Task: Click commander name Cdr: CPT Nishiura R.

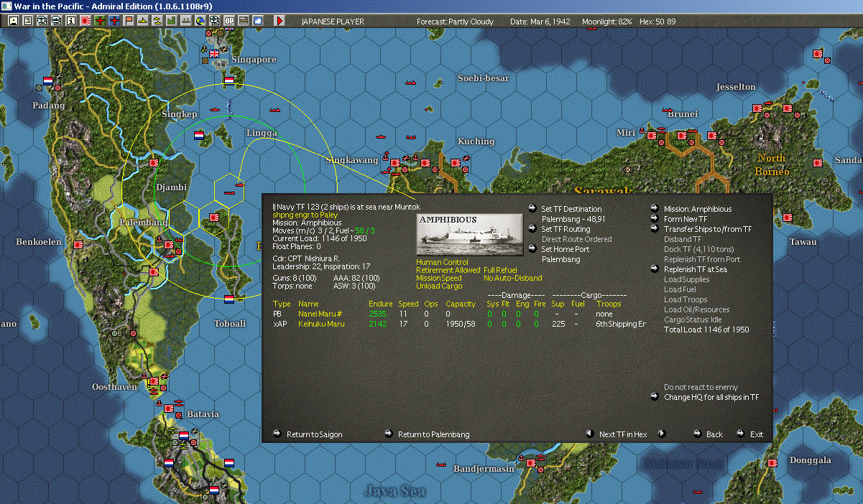Action: (306, 259)
